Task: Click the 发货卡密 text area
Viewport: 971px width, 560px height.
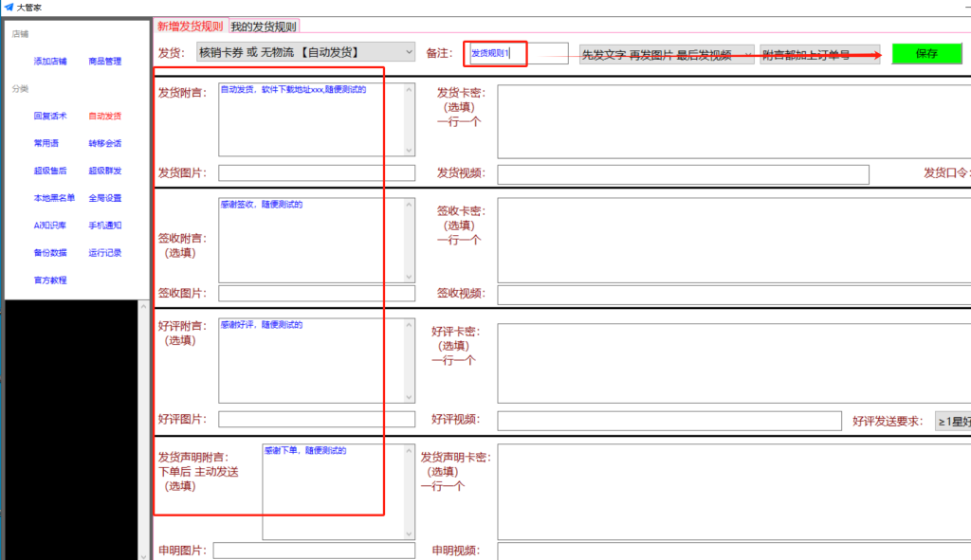Action: pyautogui.click(x=734, y=121)
